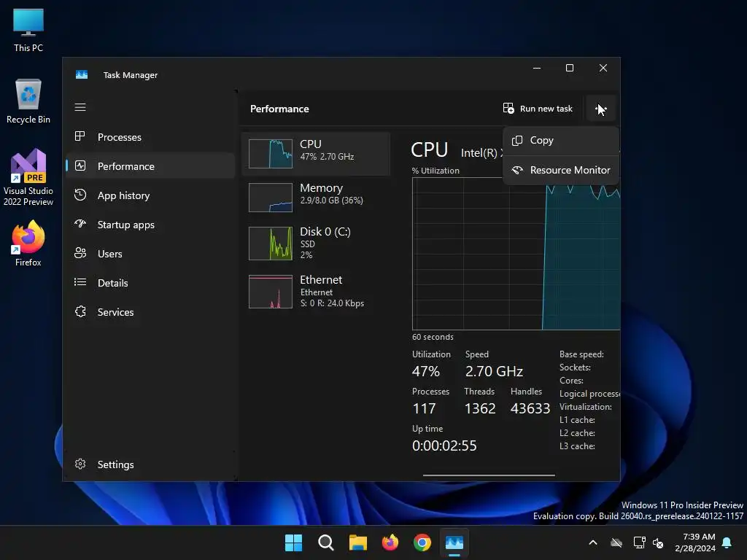747x560 pixels.
Task: Minimize the Task Manager window
Action: [x=537, y=68]
